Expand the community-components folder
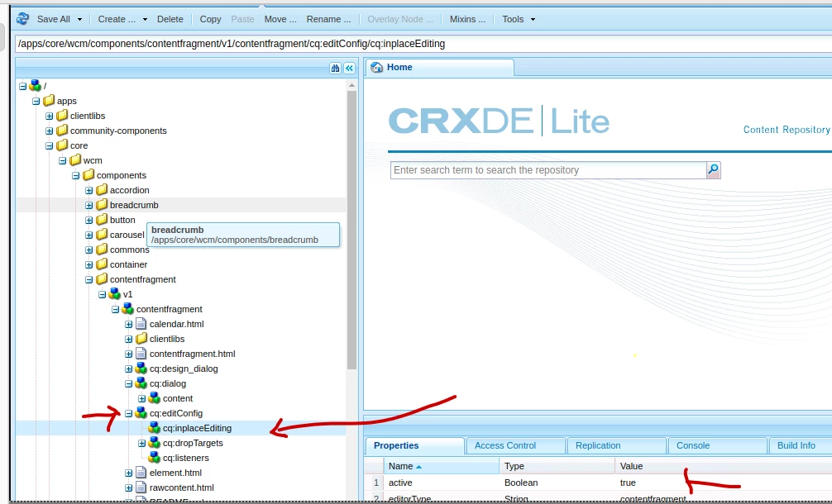 coord(50,131)
